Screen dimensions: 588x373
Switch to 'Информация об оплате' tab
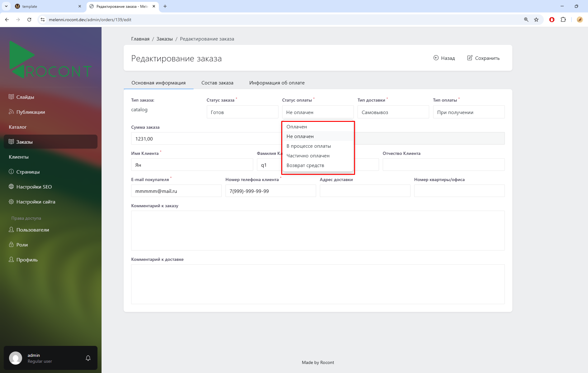(x=277, y=83)
